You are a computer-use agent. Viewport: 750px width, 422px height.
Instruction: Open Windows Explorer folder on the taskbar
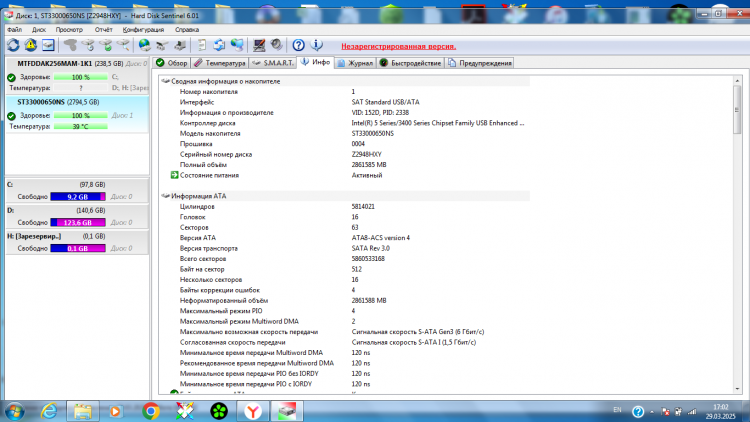[x=83, y=411]
